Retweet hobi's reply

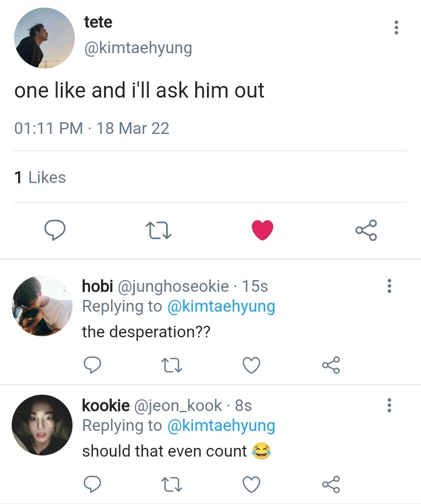171,365
